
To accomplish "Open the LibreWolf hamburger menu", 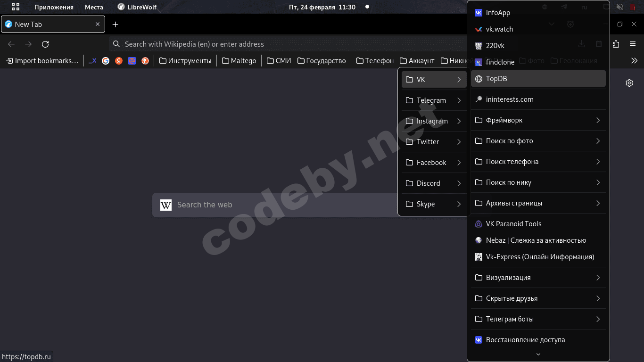I will [633, 44].
